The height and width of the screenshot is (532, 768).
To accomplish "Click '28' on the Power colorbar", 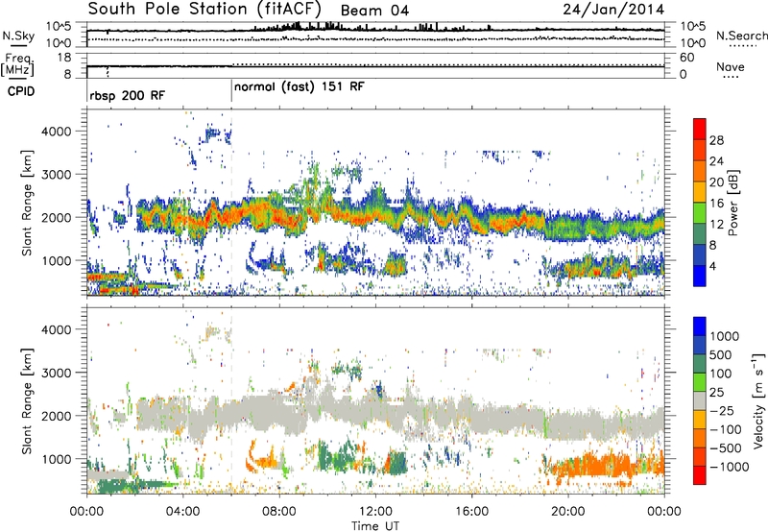I will [716, 140].
